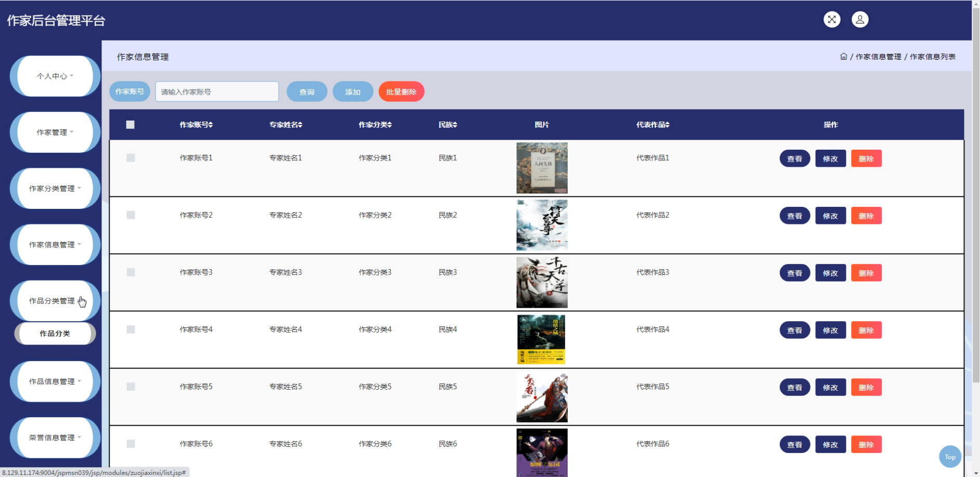Edit row 作家账号1 with 修改
The height and width of the screenshot is (477, 980).
(831, 158)
